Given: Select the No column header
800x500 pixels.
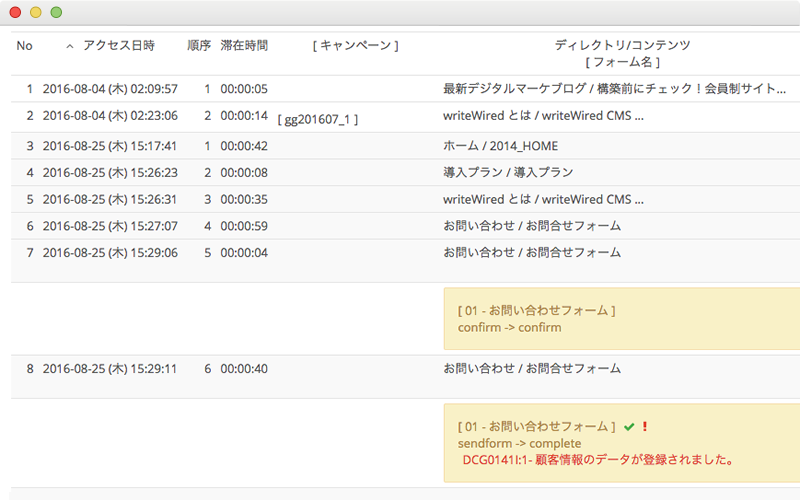Looking at the screenshot, I should click(24, 46).
